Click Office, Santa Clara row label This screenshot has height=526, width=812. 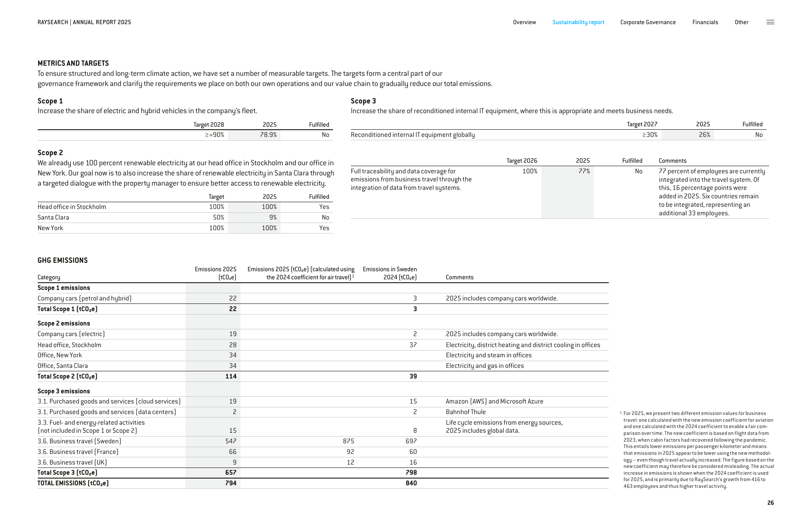(x=62, y=366)
